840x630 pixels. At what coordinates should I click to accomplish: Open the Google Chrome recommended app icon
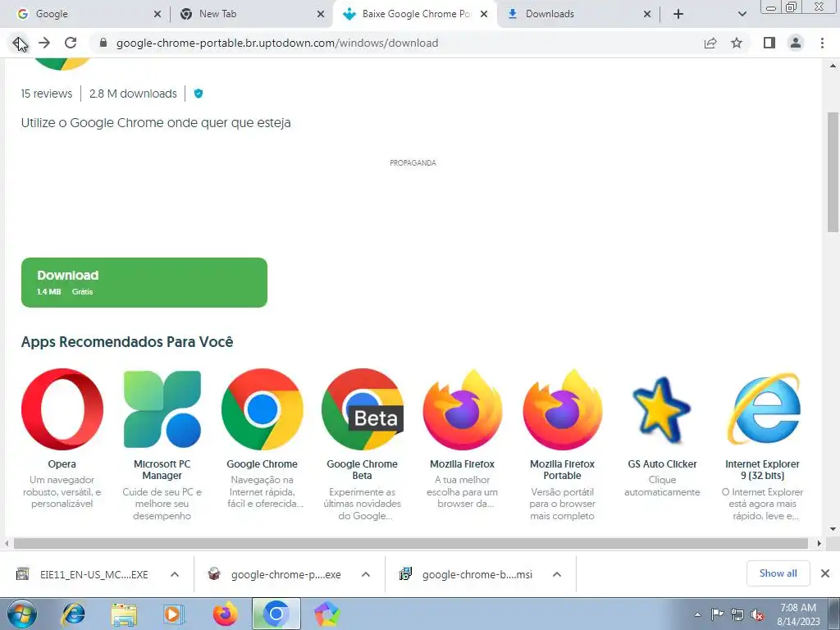262,409
